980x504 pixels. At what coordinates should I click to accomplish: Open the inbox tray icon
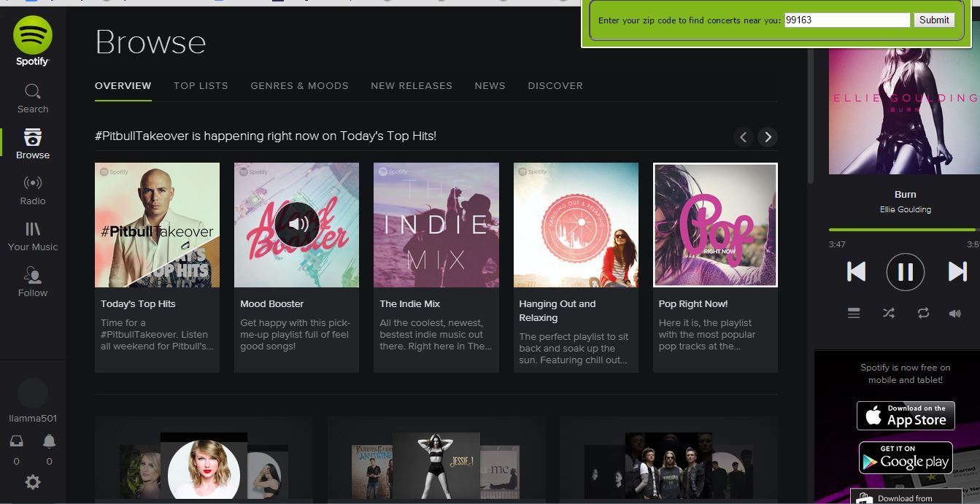click(16, 441)
